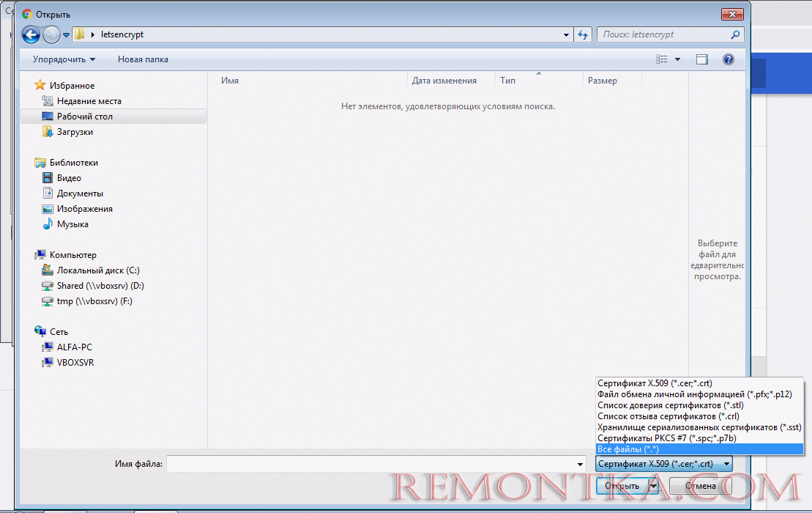This screenshot has width=812, height=513.
Task: Expand the address bar path dropdown arrow
Action: click(567, 34)
